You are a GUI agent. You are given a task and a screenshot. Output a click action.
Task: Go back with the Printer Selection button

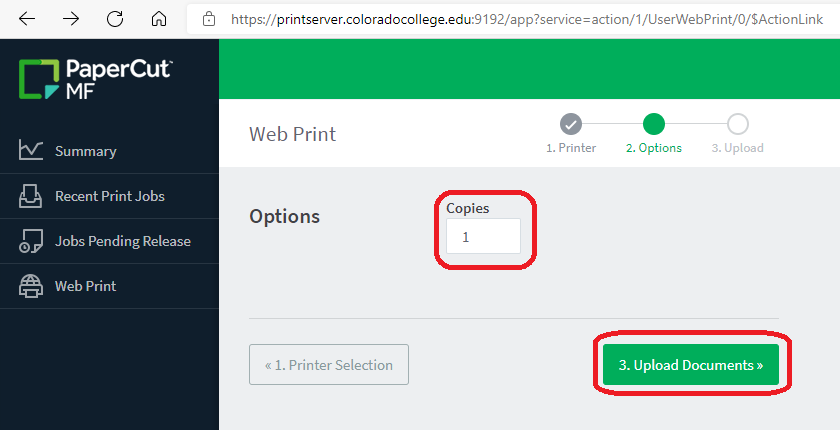point(329,365)
